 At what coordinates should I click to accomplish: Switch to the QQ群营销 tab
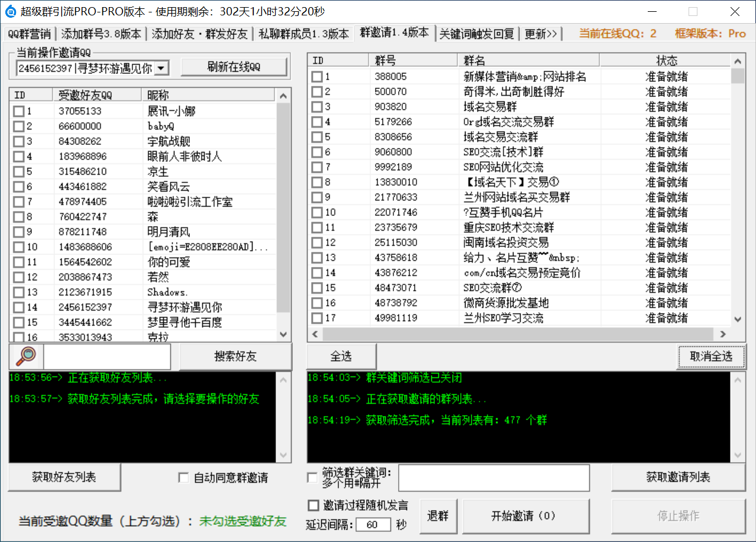(30, 34)
